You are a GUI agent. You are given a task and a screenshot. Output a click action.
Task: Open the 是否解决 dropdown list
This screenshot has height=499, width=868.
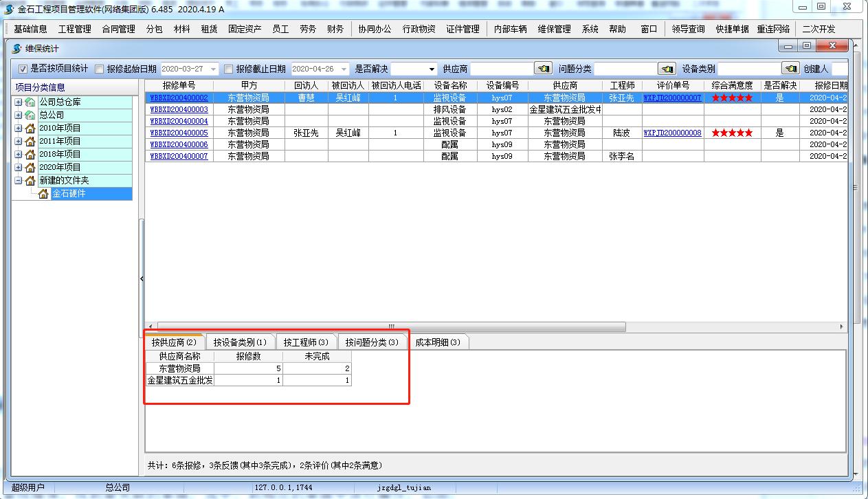pyautogui.click(x=432, y=69)
